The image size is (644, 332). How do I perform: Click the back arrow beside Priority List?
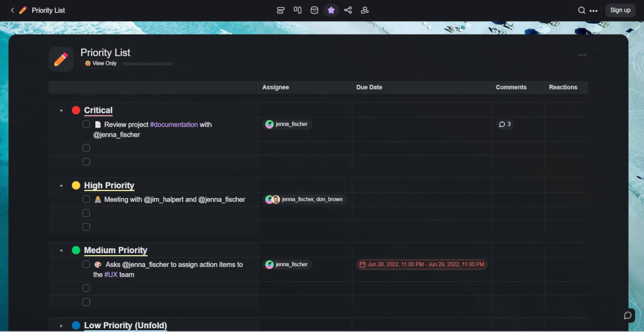click(12, 10)
